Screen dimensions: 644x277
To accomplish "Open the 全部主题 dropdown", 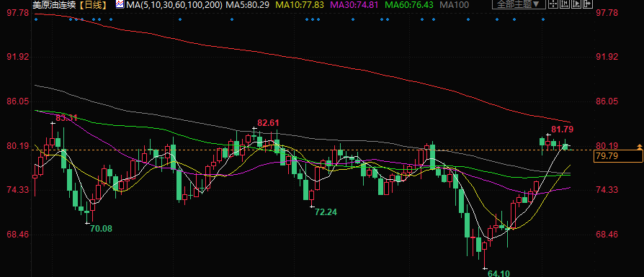I will coord(519,4).
